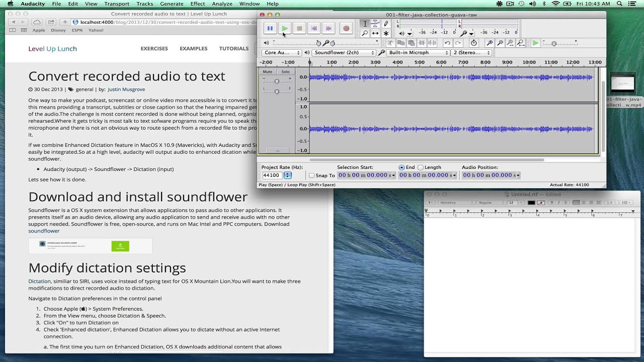This screenshot has height=362, width=644.
Task: Click the Zoom In magnifier button
Action: pyautogui.click(x=490, y=43)
